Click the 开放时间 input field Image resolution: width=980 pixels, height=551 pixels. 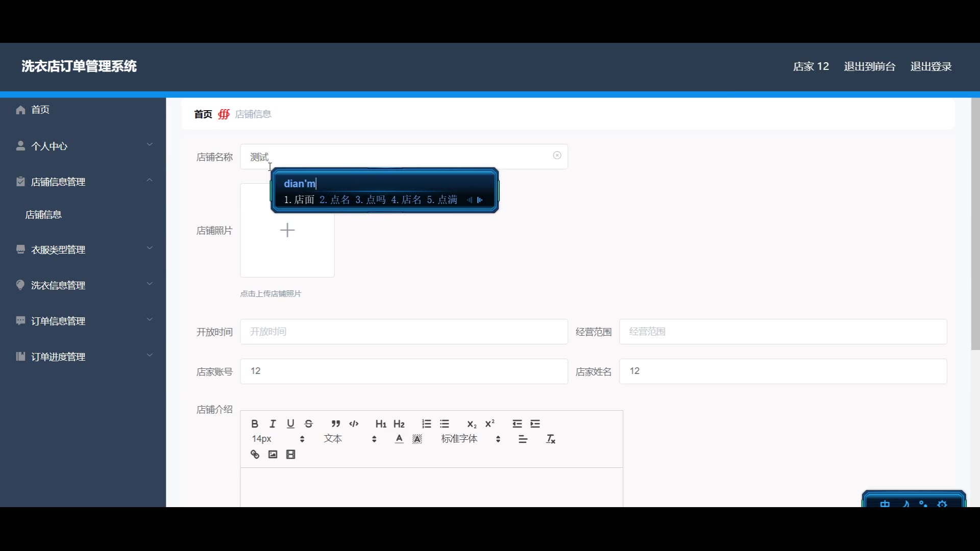click(x=404, y=332)
